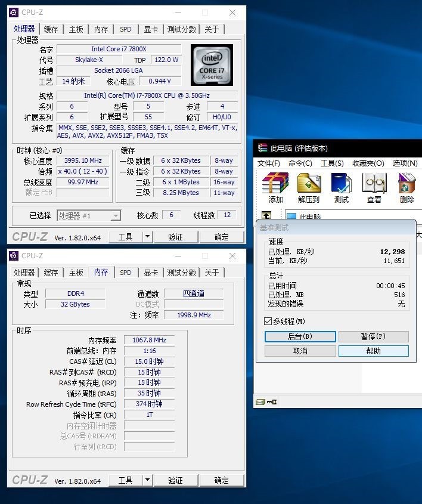
Task: Click the top CPU-Z window title icon
Action: click(x=14, y=12)
